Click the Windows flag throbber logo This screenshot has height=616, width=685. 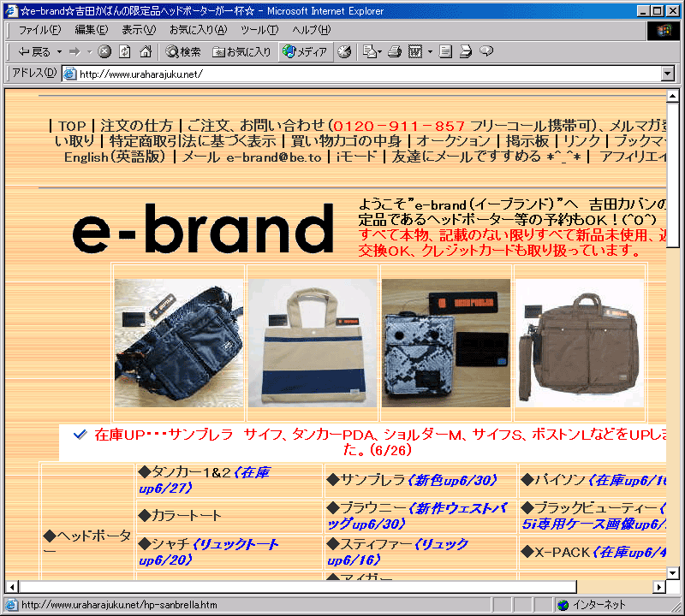click(663, 31)
